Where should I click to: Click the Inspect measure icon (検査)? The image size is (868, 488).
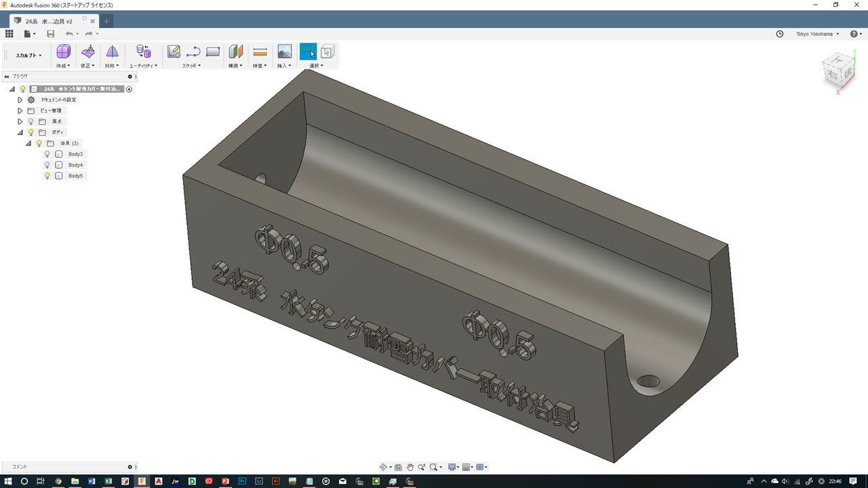(x=260, y=52)
